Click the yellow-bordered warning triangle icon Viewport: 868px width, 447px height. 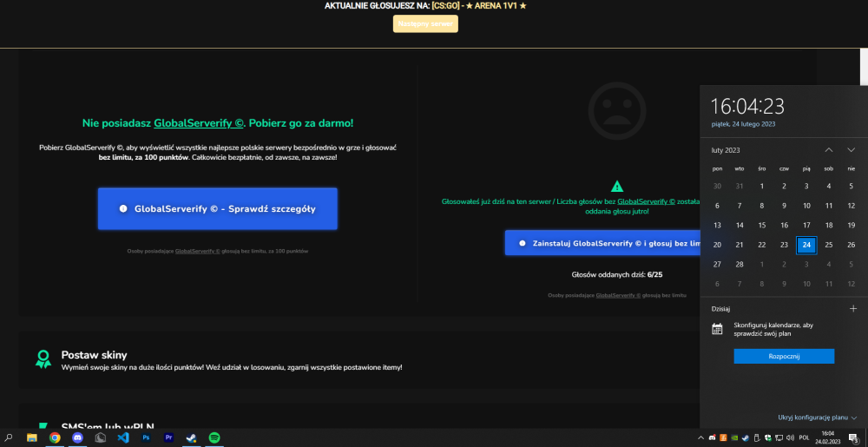tap(616, 186)
